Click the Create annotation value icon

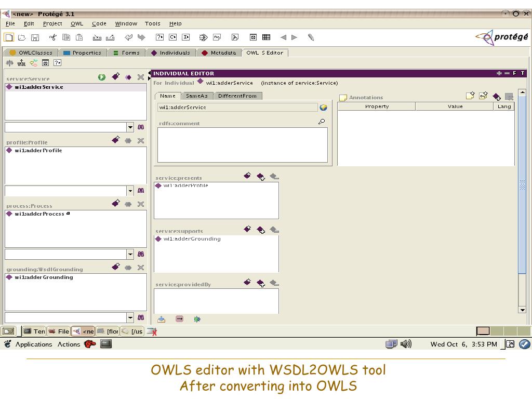(x=470, y=96)
